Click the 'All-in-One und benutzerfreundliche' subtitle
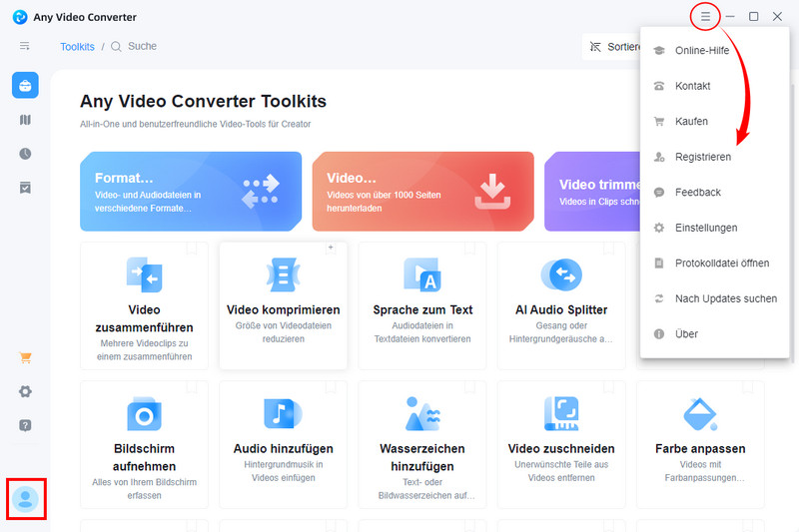 (x=195, y=124)
